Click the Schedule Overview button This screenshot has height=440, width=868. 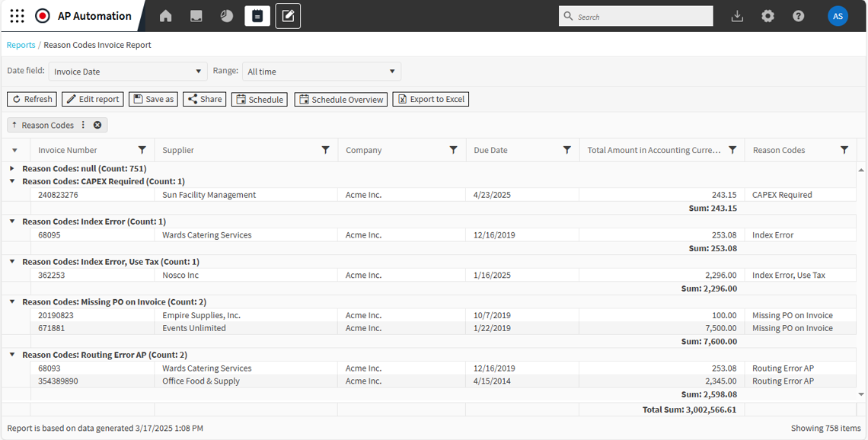pos(340,99)
